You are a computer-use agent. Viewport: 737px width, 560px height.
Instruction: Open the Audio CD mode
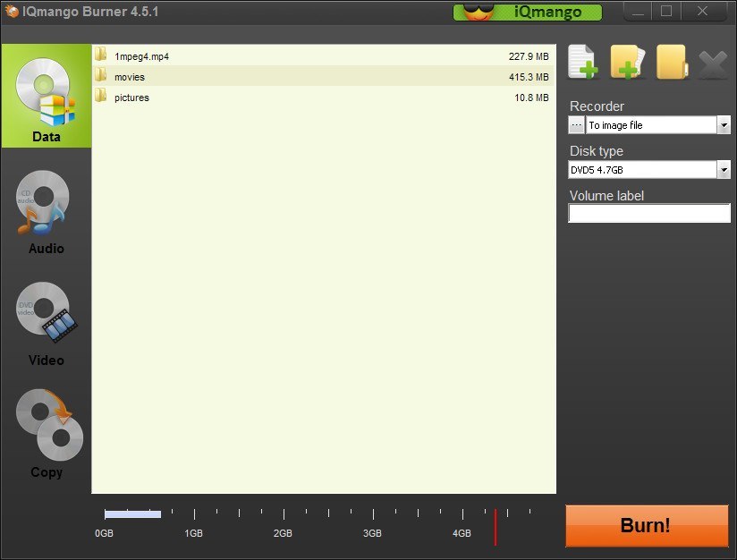pos(47,213)
